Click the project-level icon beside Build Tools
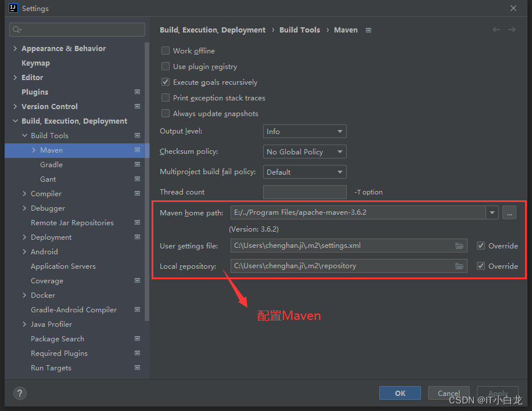 (138, 135)
